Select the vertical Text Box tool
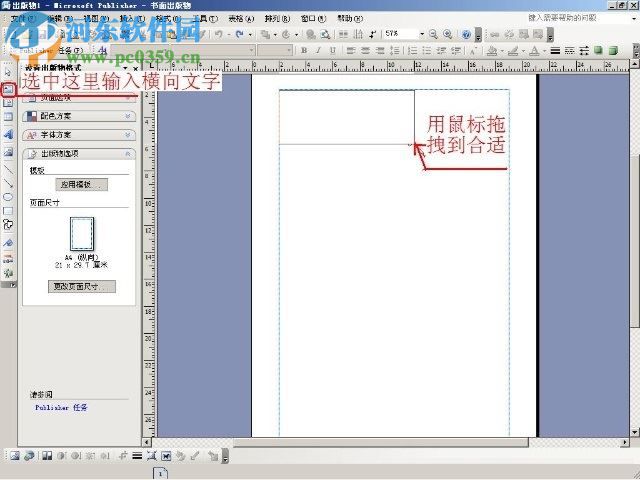 [x=8, y=103]
